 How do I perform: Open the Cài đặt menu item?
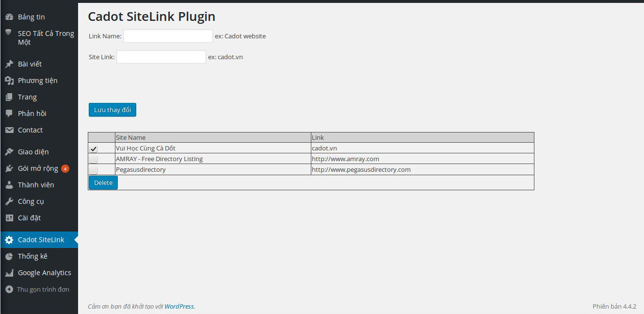pyautogui.click(x=39, y=218)
